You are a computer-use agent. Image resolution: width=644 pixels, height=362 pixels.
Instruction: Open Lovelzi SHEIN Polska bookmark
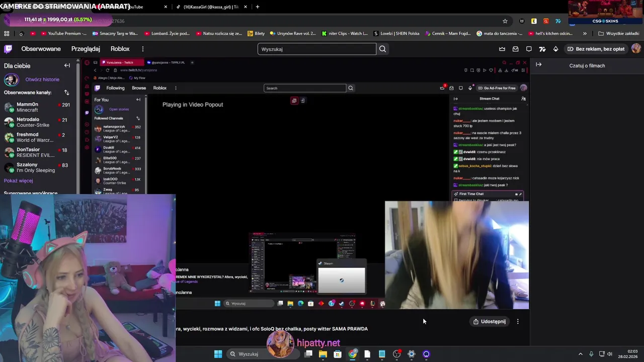coord(396,34)
